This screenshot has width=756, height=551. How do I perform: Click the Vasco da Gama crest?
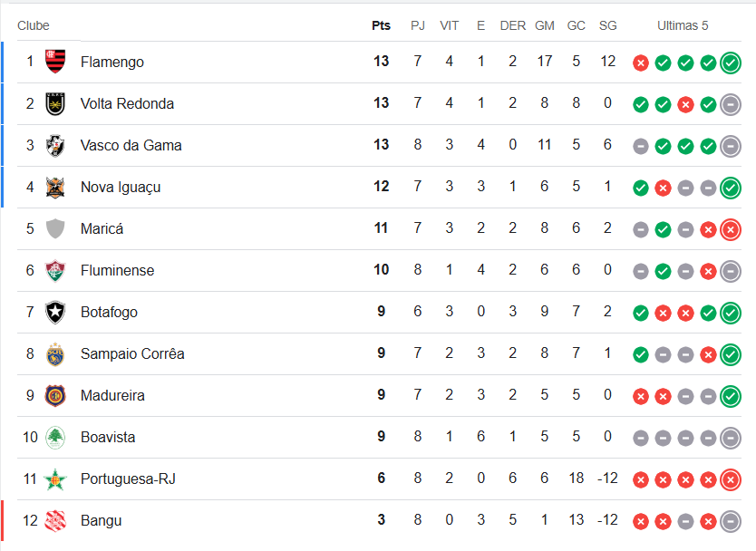[55, 145]
